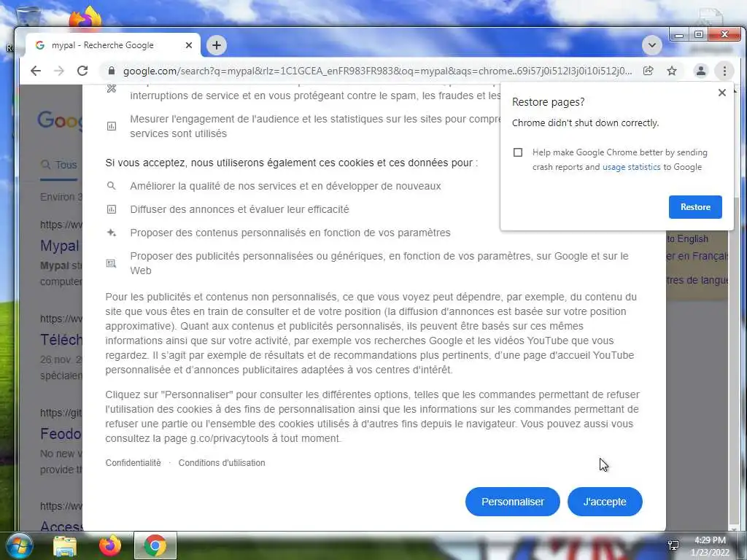
Task: Click the network tray icon
Action: click(673, 545)
